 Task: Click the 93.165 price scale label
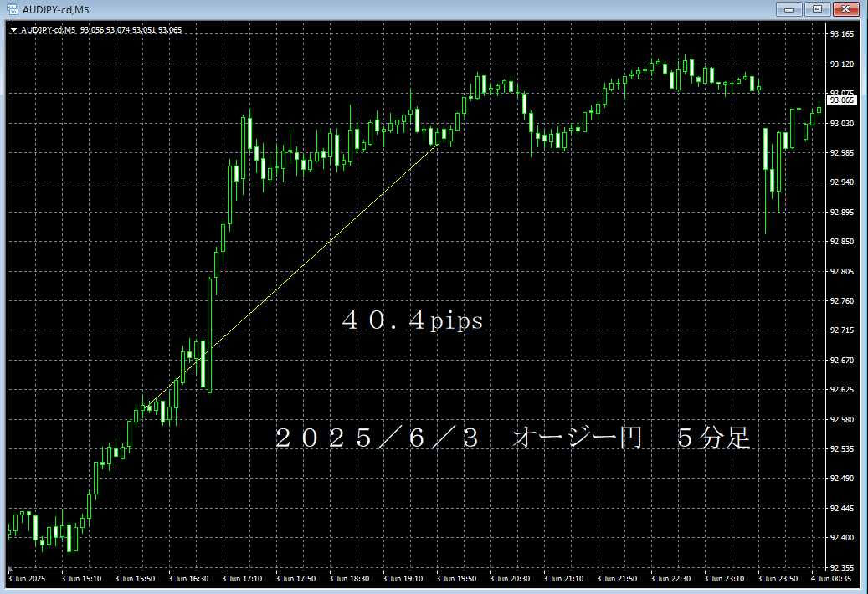[841, 34]
